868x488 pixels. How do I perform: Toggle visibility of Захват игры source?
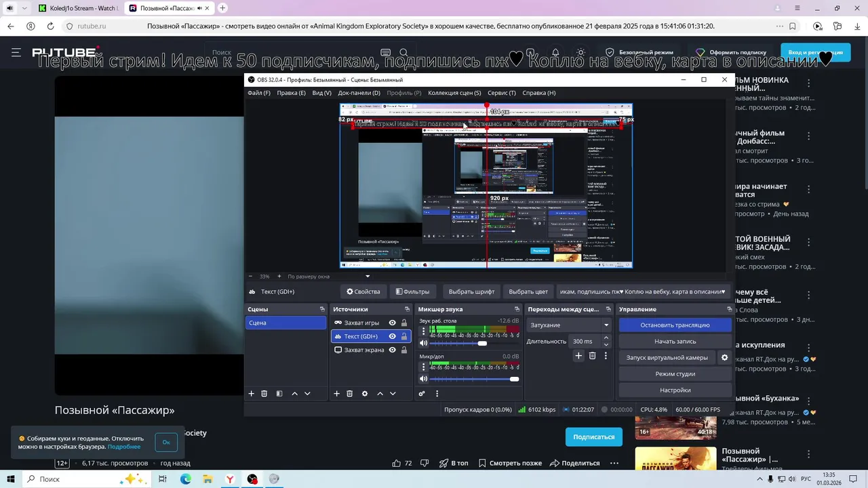click(392, 323)
